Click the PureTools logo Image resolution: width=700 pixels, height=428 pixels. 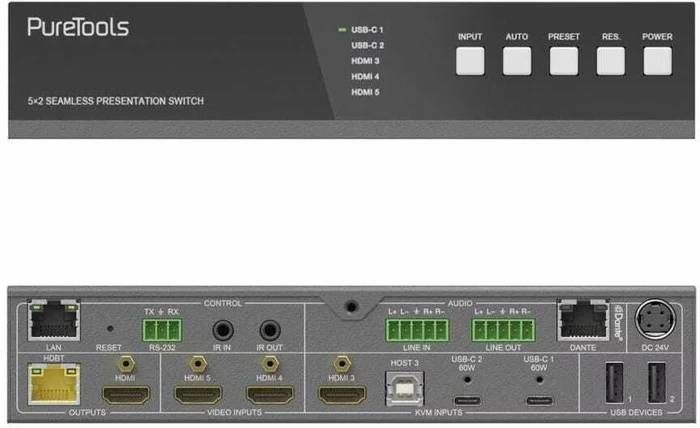[78, 27]
